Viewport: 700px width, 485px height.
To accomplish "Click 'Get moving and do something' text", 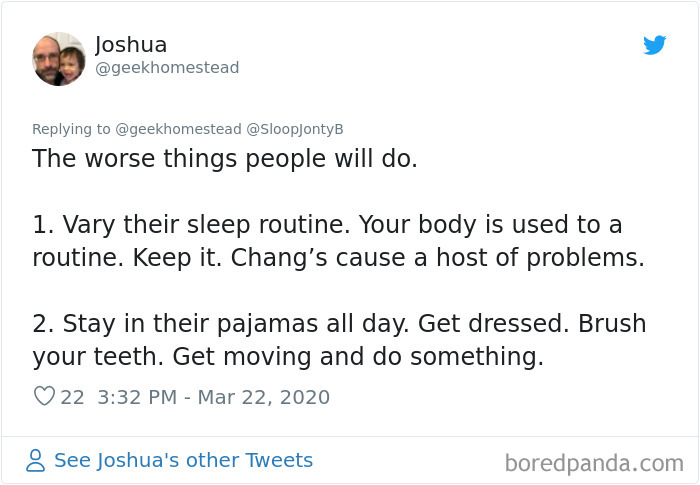I will point(358,357).
